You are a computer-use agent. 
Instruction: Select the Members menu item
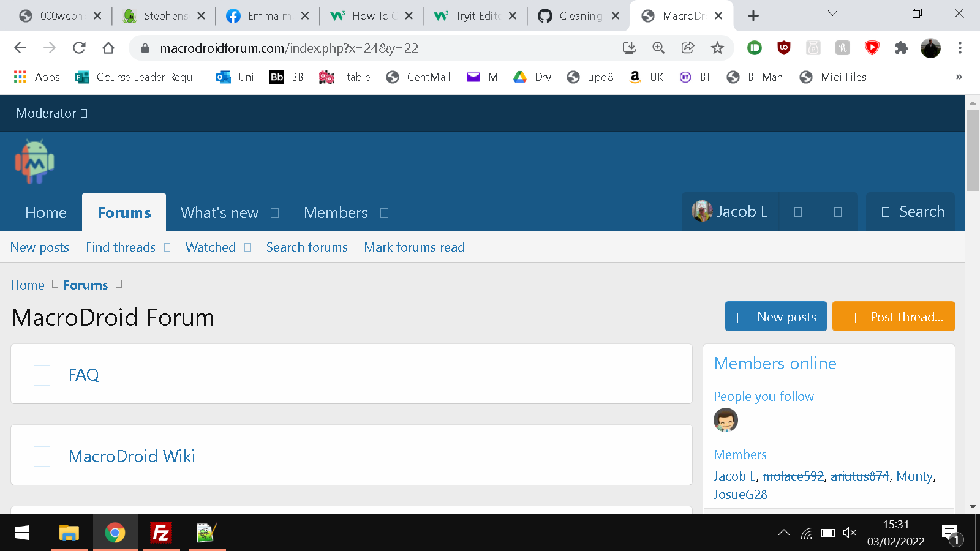336,212
